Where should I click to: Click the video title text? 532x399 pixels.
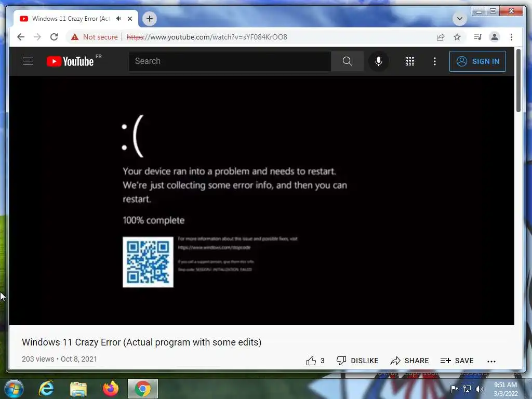coord(141,342)
